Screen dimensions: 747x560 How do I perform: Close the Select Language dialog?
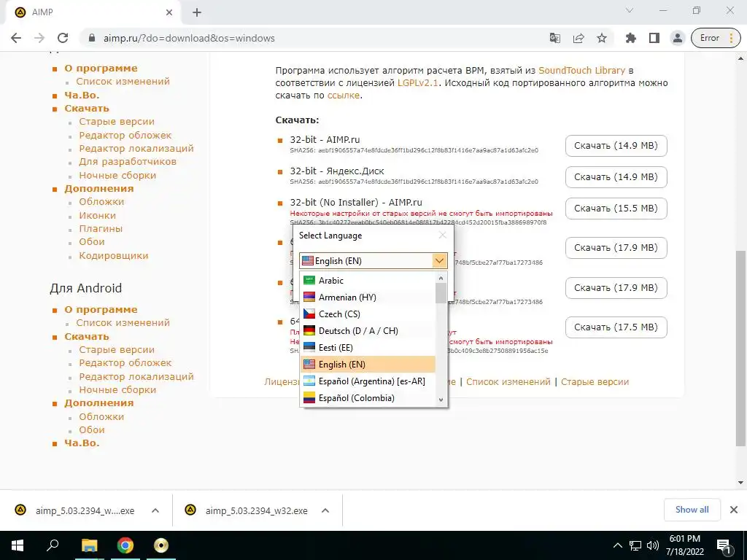pos(443,235)
